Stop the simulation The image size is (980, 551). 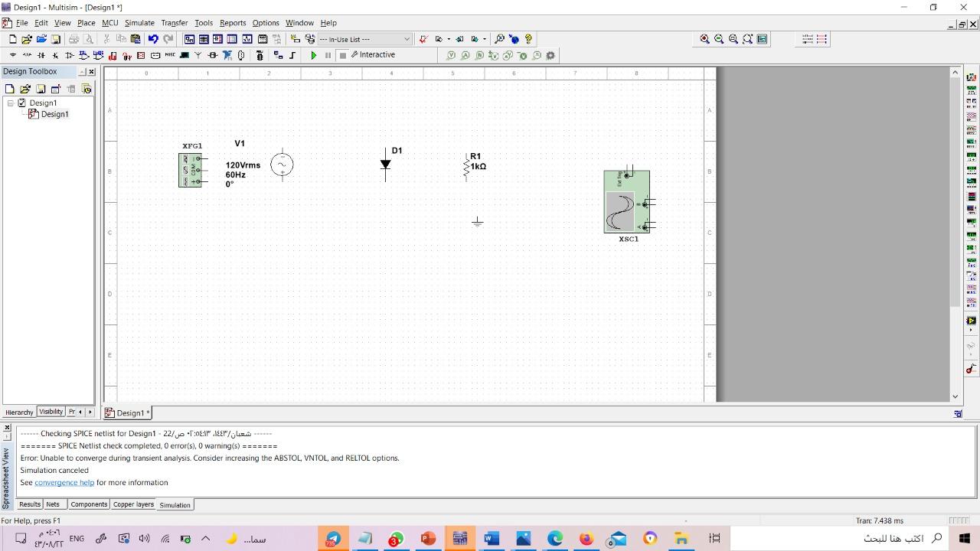click(x=342, y=55)
